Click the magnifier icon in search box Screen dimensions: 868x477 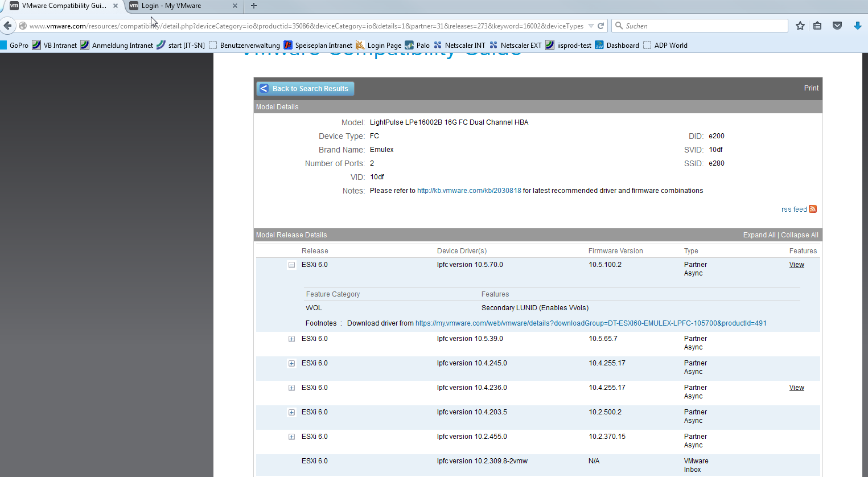(619, 26)
